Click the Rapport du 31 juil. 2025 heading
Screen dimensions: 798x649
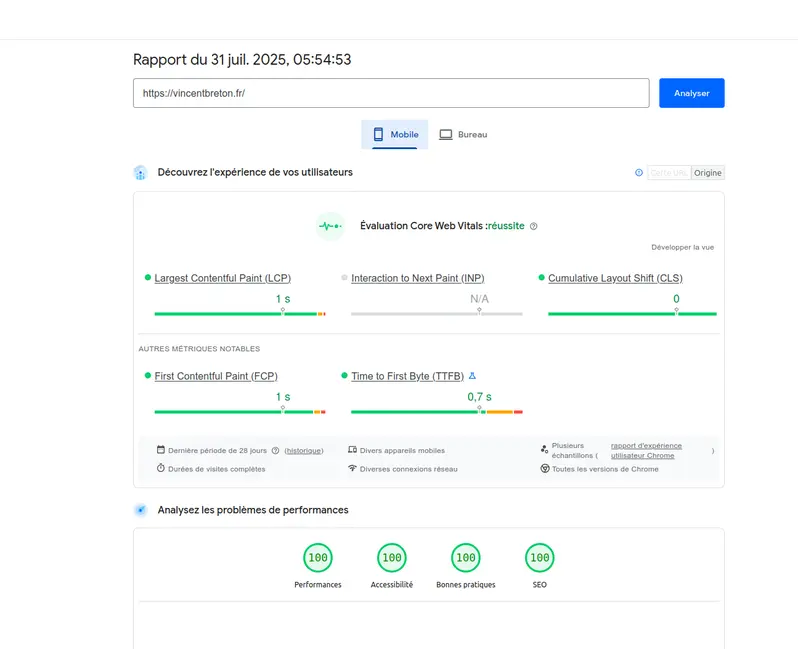242,60
